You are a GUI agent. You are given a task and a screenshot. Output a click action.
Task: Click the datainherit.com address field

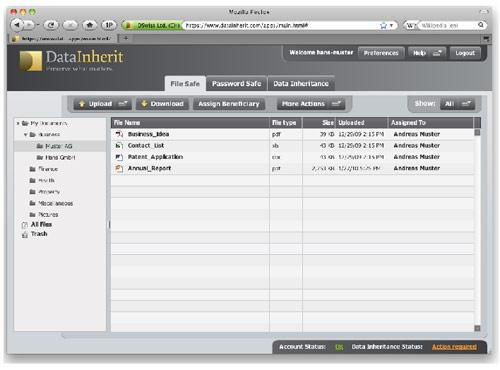click(281, 25)
